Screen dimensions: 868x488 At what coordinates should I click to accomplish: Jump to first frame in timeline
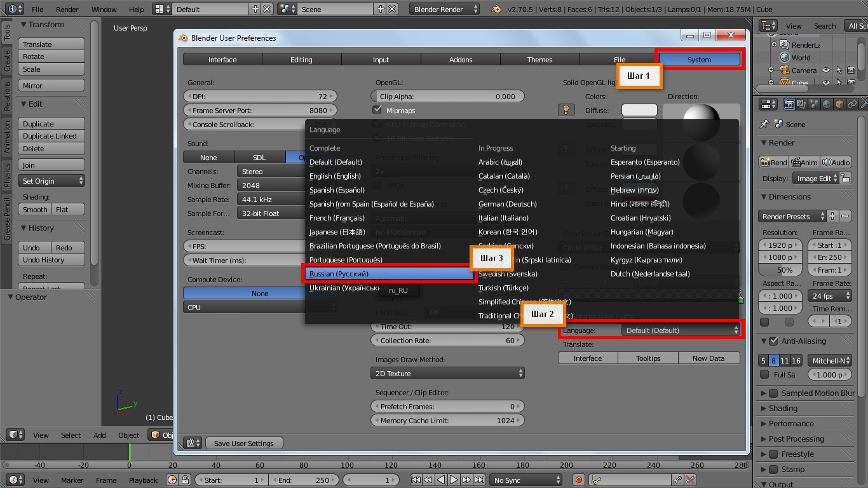pos(416,480)
